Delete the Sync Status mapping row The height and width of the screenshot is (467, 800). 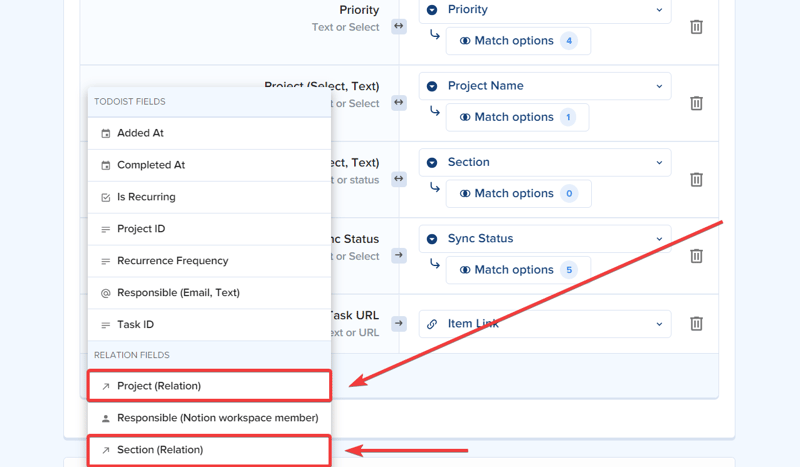pyautogui.click(x=696, y=256)
